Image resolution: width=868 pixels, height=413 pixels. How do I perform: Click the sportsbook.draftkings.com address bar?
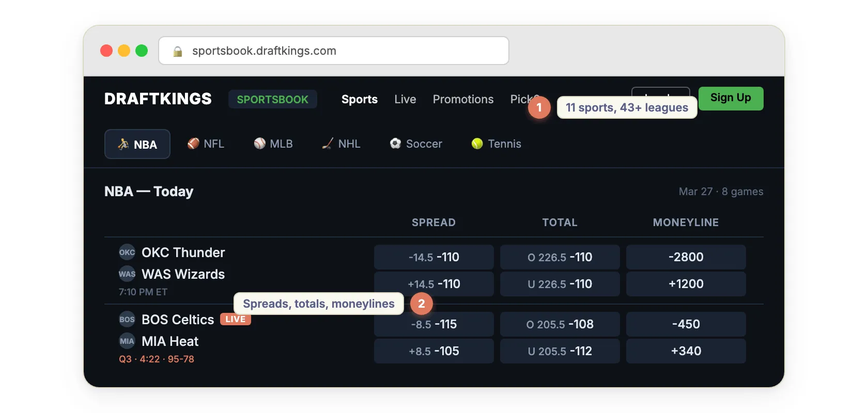(x=334, y=51)
